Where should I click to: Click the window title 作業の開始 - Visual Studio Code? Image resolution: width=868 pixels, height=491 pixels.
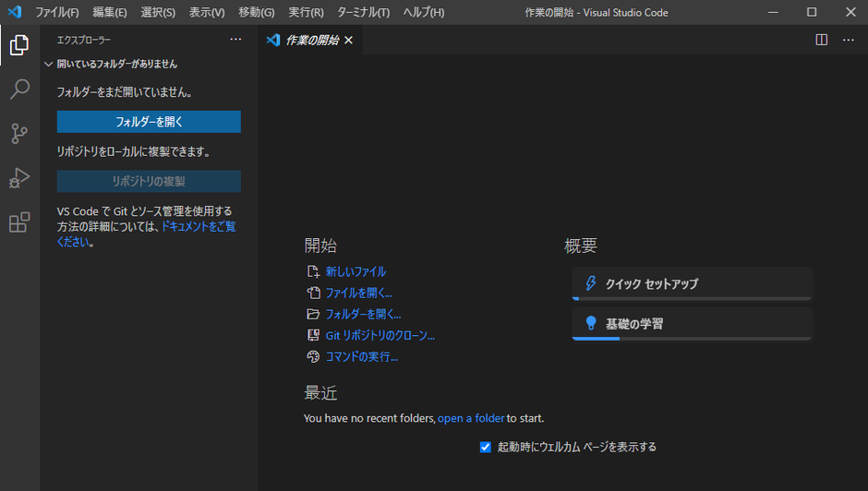597,12
